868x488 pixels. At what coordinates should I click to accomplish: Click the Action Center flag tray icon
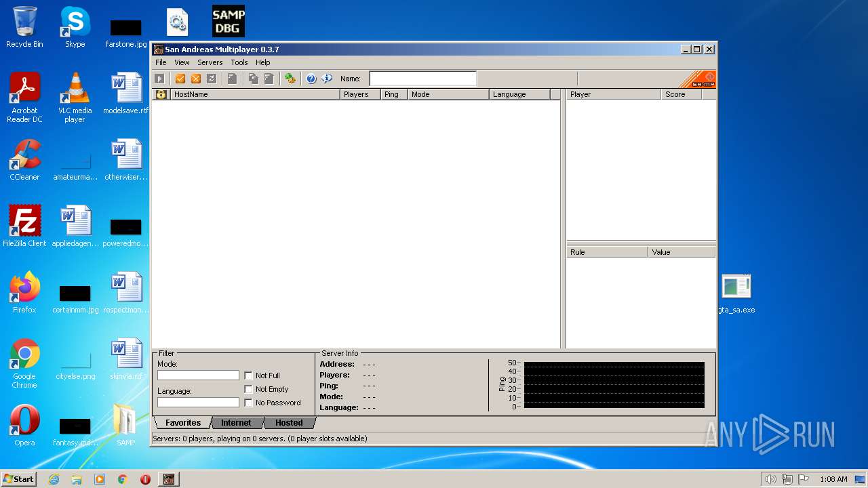tap(804, 479)
